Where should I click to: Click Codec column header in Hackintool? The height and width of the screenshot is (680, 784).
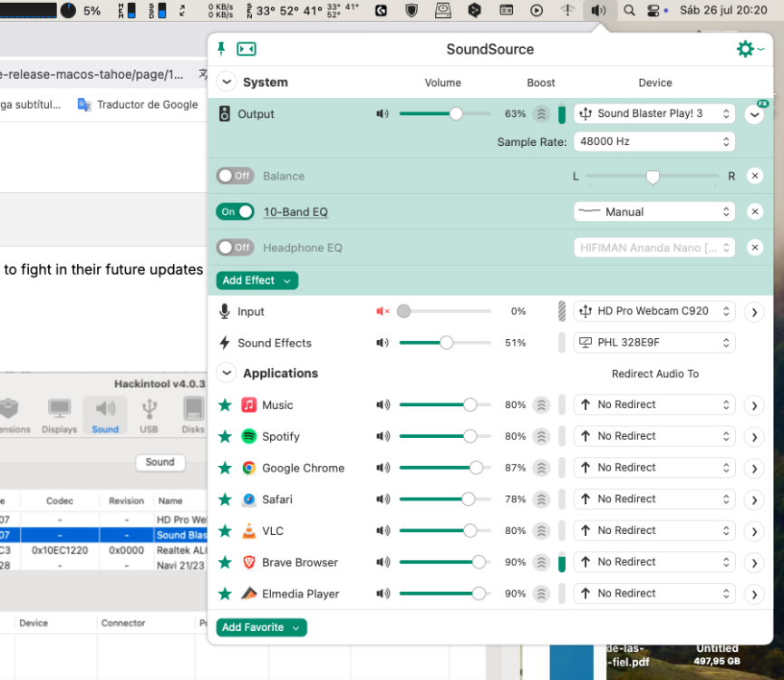pos(60,501)
